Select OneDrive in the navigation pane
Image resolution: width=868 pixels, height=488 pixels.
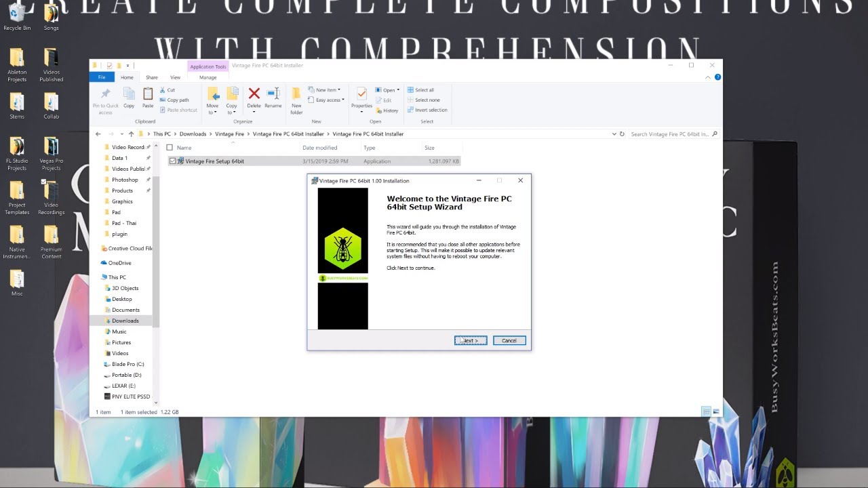click(x=119, y=263)
